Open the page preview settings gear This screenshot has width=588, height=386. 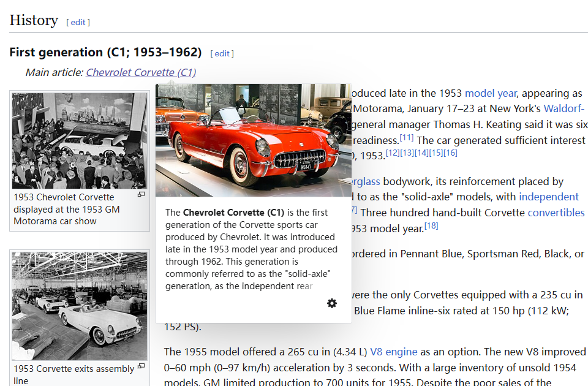click(x=331, y=303)
